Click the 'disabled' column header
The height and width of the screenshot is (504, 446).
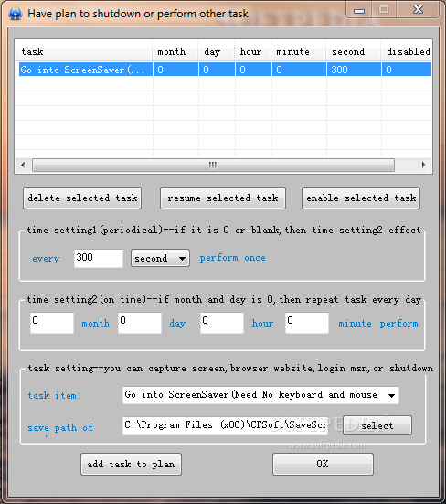coord(407,51)
